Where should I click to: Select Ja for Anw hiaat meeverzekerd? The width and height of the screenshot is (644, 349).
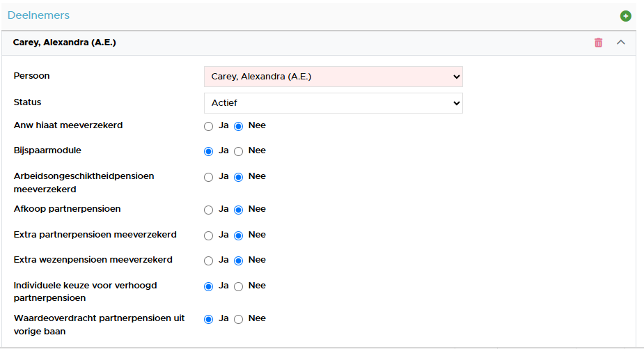(x=209, y=126)
